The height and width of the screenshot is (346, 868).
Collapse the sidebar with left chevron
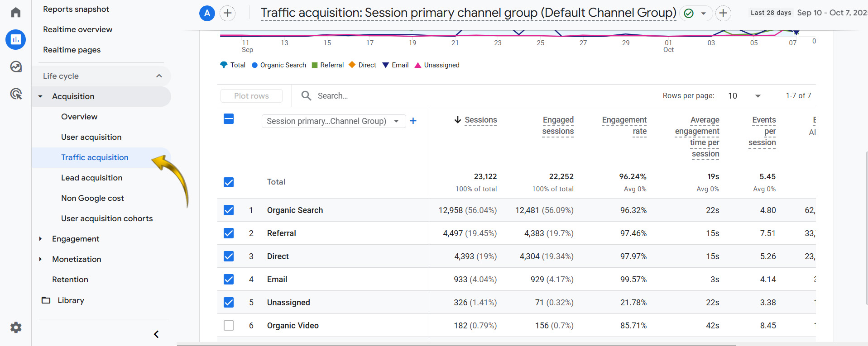[156, 334]
